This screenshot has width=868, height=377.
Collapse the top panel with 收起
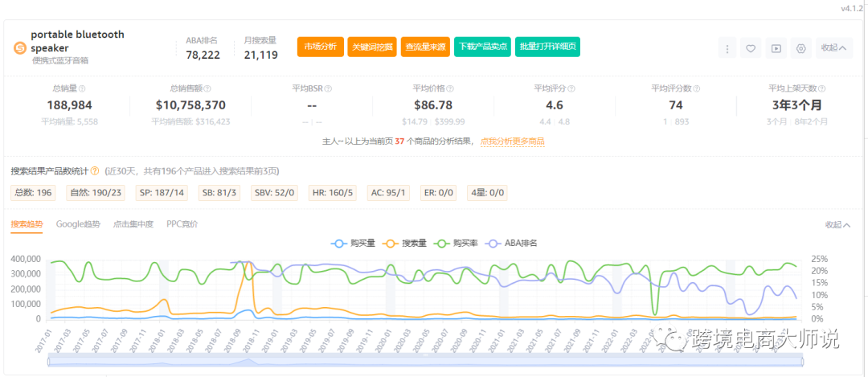[x=833, y=48]
